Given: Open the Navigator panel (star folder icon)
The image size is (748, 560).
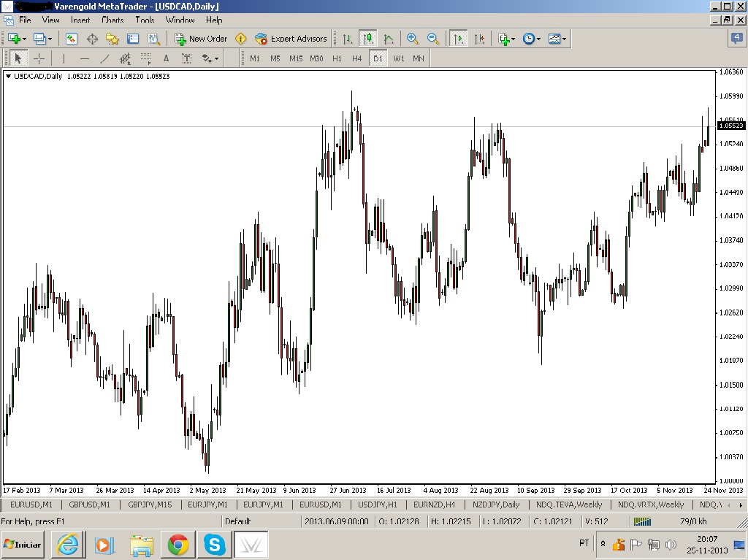Looking at the screenshot, I should 112,39.
